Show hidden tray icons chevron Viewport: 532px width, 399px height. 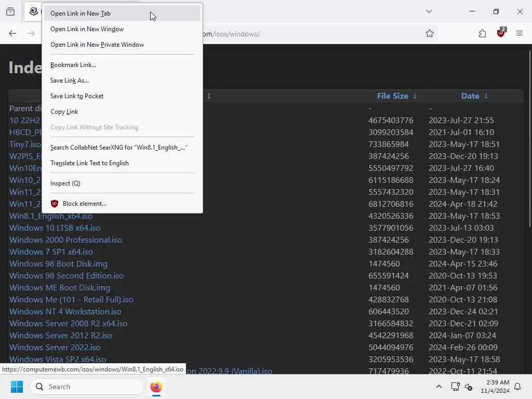pyautogui.click(x=438, y=387)
